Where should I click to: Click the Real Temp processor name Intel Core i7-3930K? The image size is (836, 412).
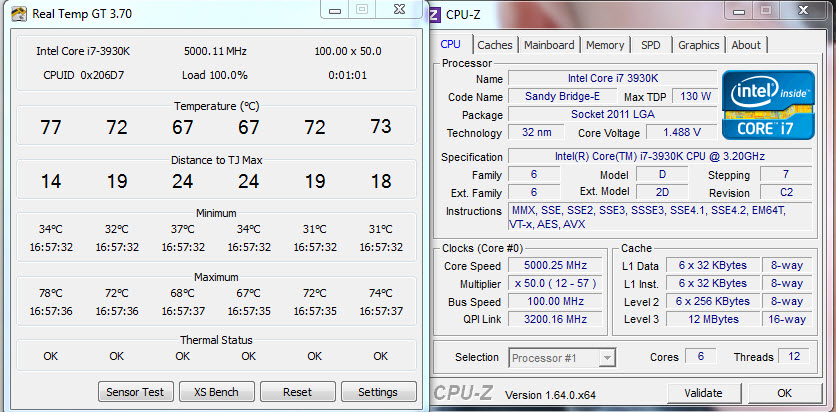(83, 52)
